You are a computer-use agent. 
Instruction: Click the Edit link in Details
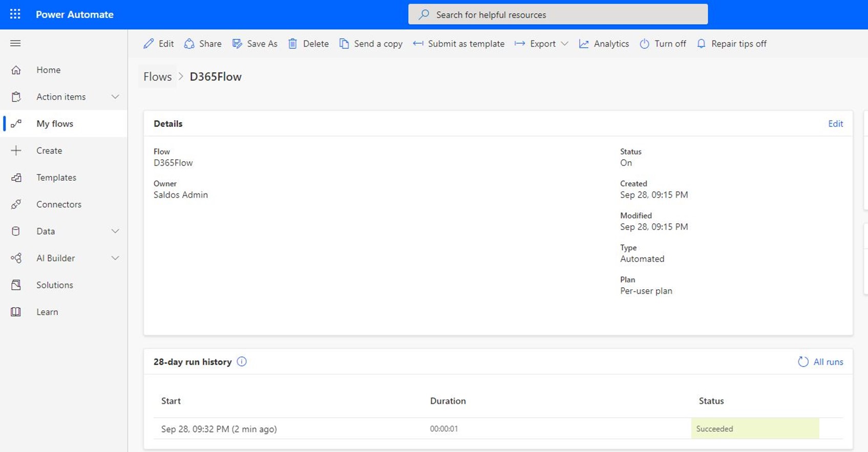tap(835, 124)
